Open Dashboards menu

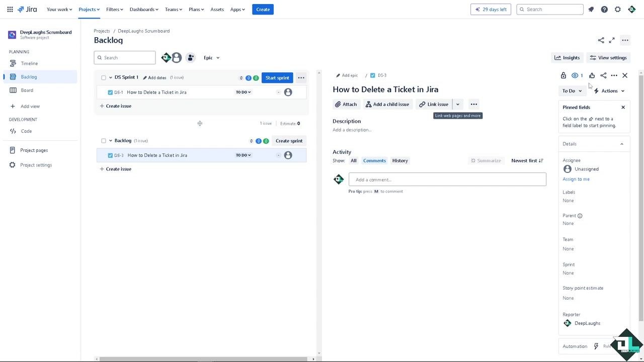coord(144,9)
